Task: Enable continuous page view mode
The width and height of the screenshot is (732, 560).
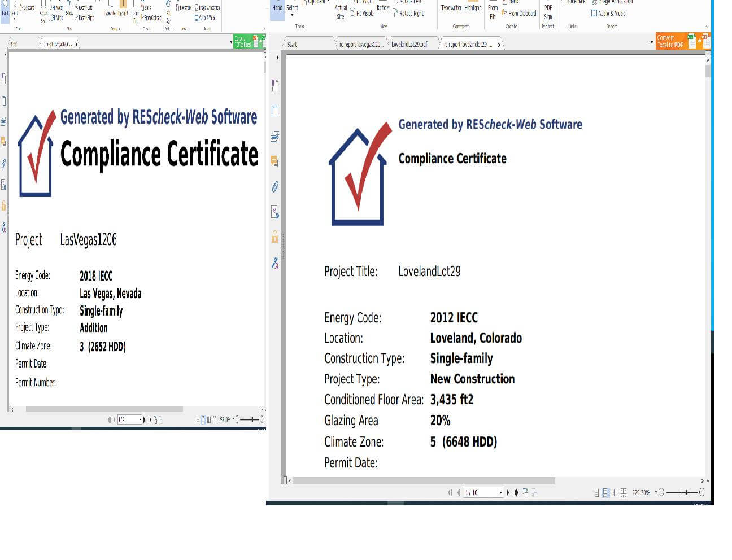Action: click(x=605, y=493)
